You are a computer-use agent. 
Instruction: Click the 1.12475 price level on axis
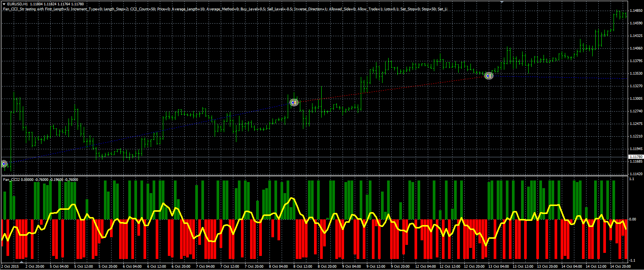[636, 124]
